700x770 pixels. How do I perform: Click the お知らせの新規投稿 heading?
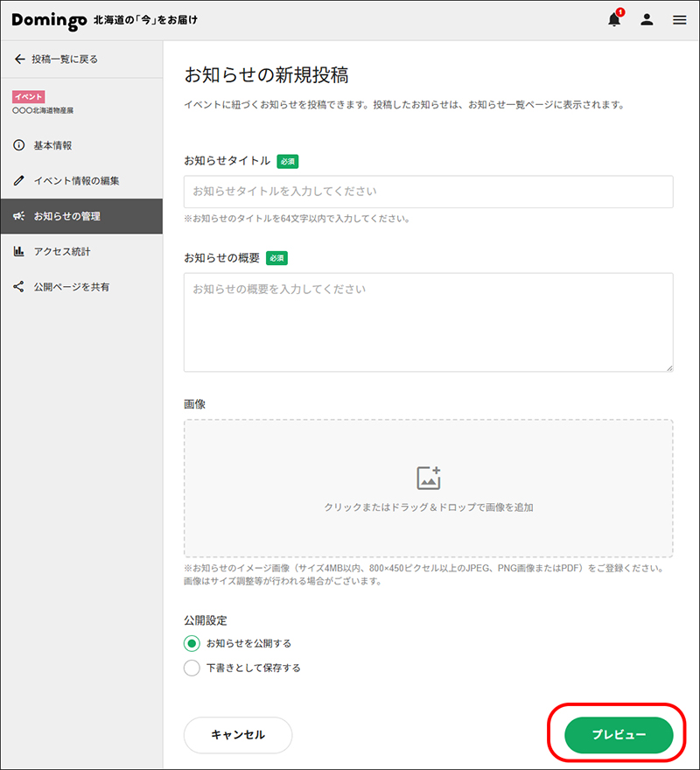pos(266,75)
